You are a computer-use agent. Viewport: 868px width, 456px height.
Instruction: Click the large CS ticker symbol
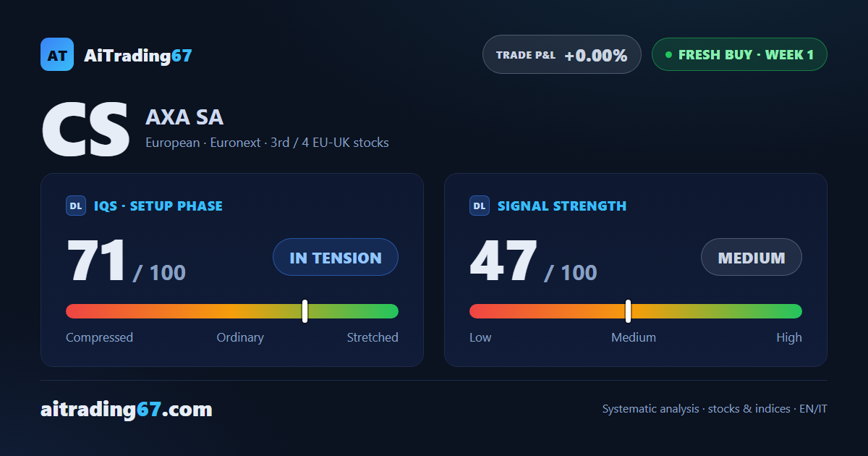click(x=85, y=130)
